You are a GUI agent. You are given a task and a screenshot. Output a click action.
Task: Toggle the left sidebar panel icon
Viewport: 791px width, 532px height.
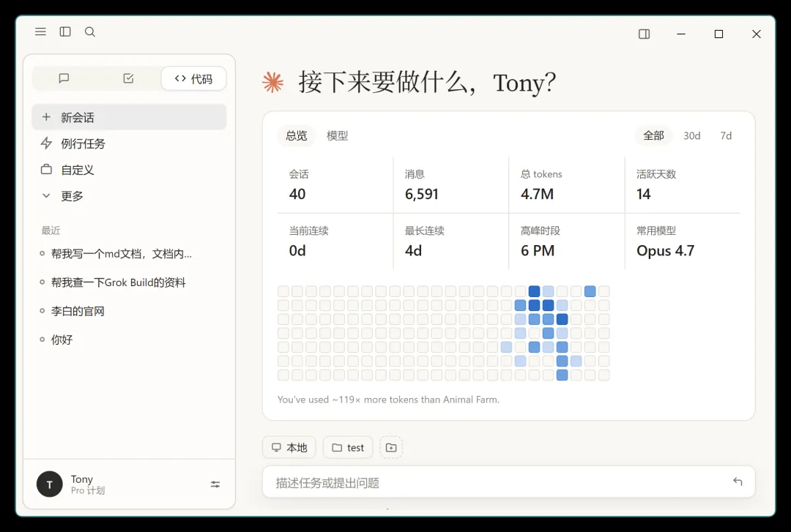click(x=65, y=31)
